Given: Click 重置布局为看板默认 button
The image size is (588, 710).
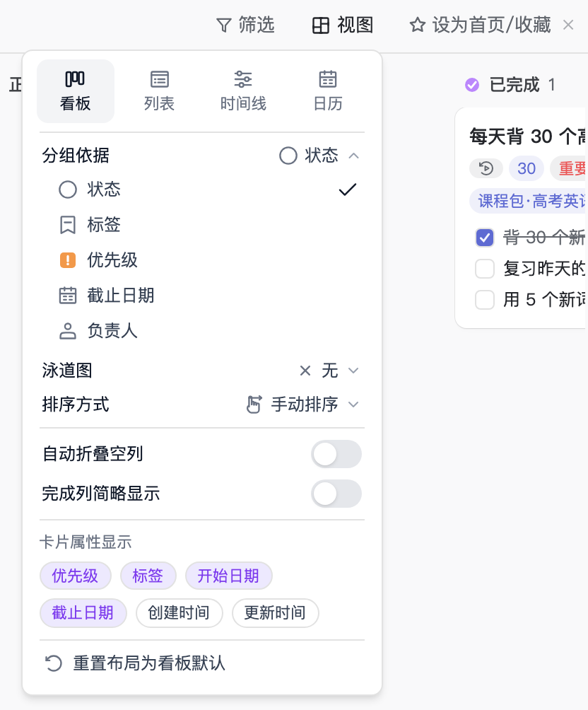Looking at the screenshot, I should tap(135, 663).
